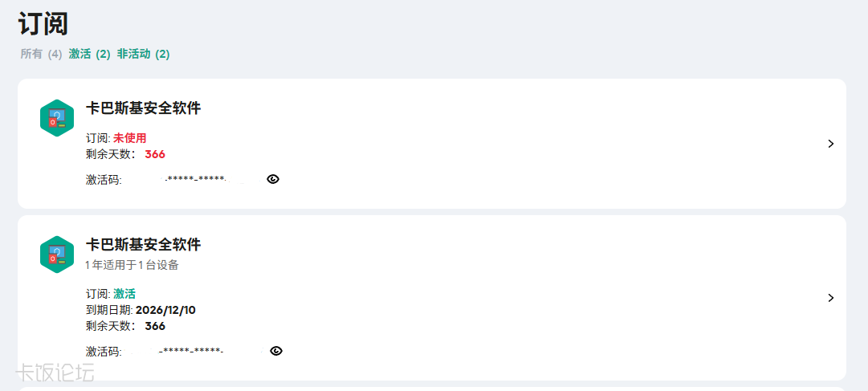The height and width of the screenshot is (391, 868).
Task: Click 卡巴斯基安全软件 title on the unused subscription
Action: (x=143, y=108)
